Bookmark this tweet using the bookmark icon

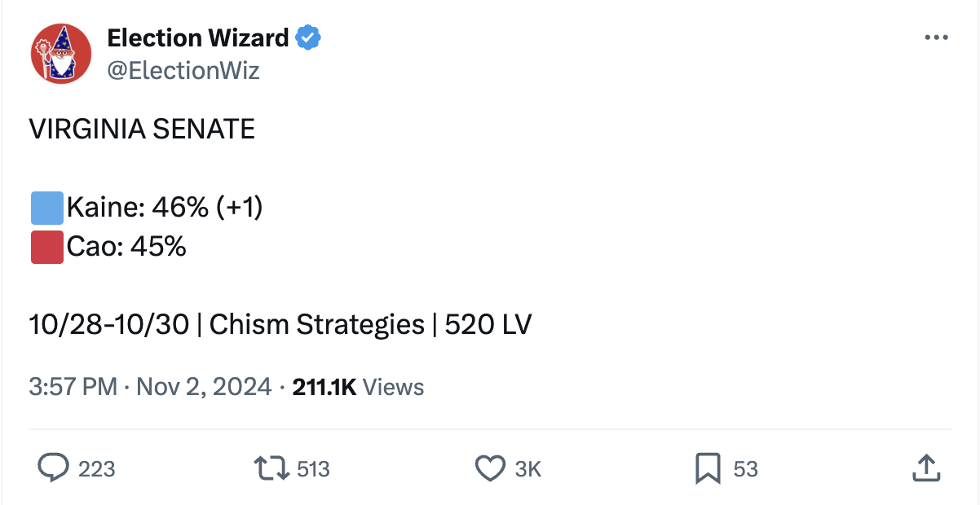tap(707, 468)
